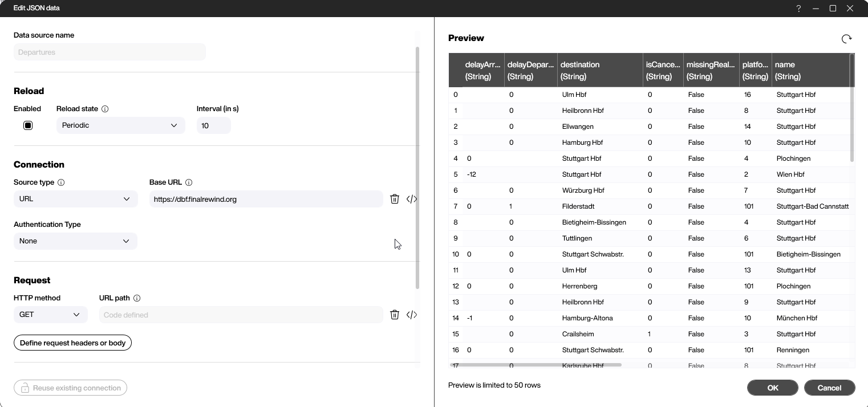Click platform 14 cell in Ellwangen row
868x407 pixels.
pos(748,127)
